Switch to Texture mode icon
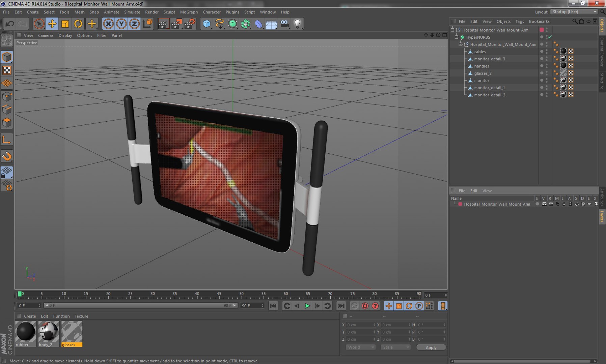Viewport: 606px width, 364px height. point(7,70)
